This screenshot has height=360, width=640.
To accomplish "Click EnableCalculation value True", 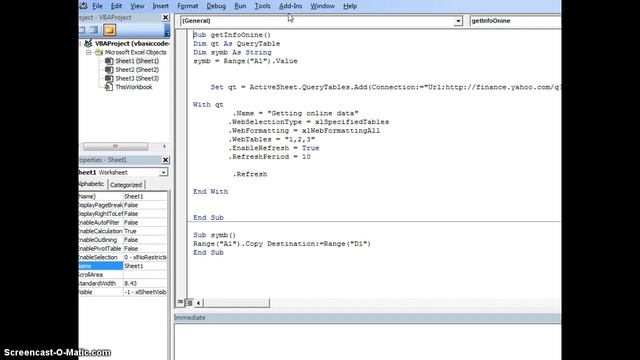I will tap(145, 231).
